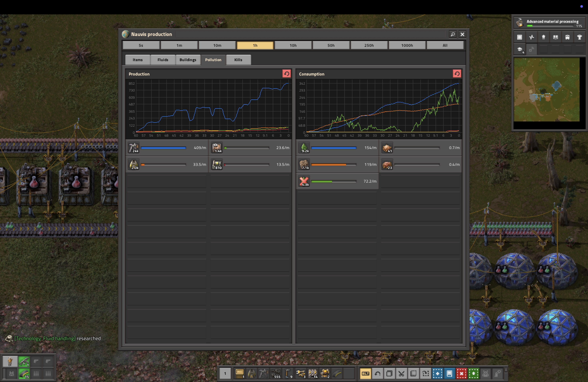Select the 10m time range
588x382 pixels.
pos(217,45)
